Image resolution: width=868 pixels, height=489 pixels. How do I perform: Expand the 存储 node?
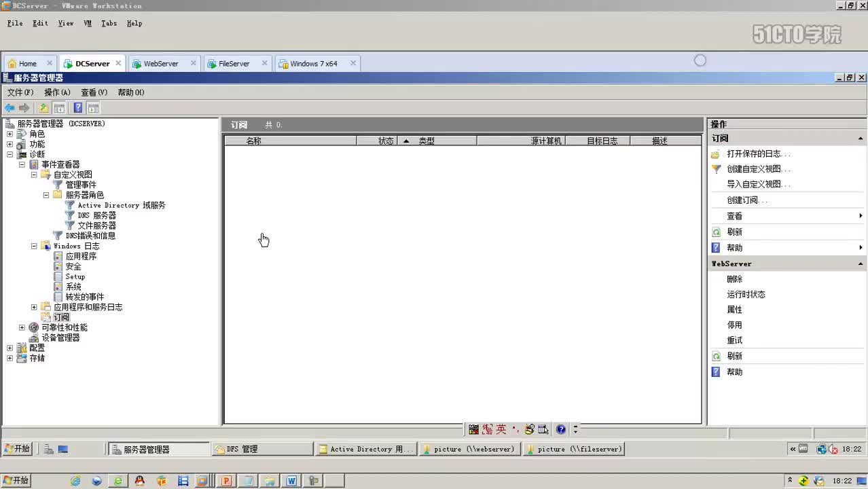coord(10,358)
